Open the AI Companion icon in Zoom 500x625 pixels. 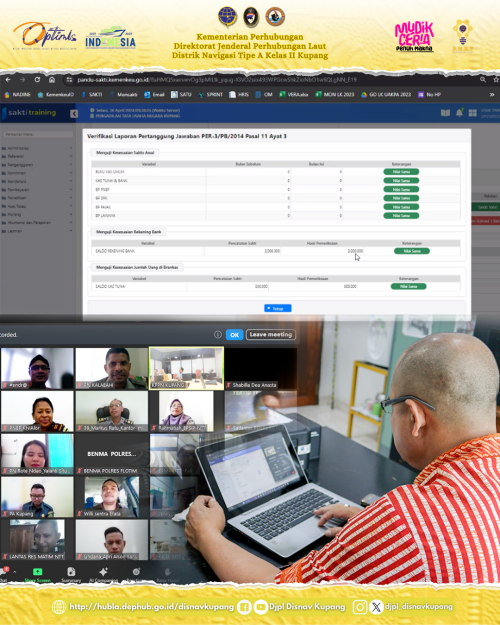103,572
